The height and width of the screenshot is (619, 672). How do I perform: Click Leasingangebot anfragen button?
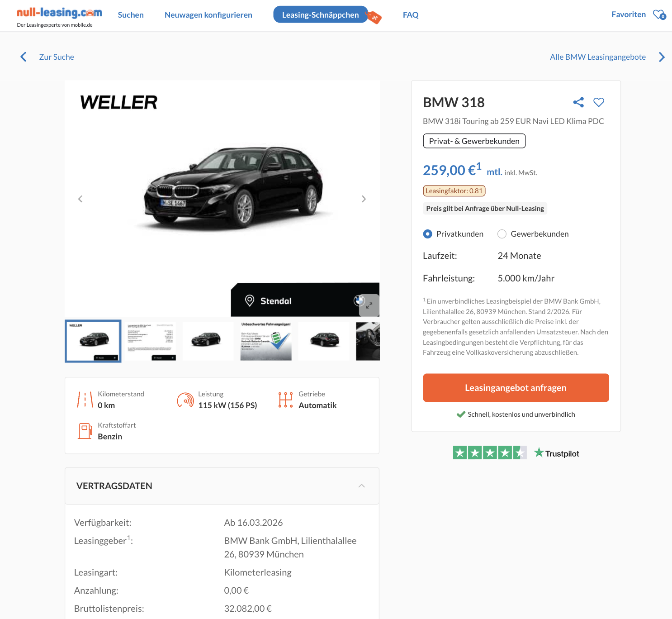pos(516,388)
